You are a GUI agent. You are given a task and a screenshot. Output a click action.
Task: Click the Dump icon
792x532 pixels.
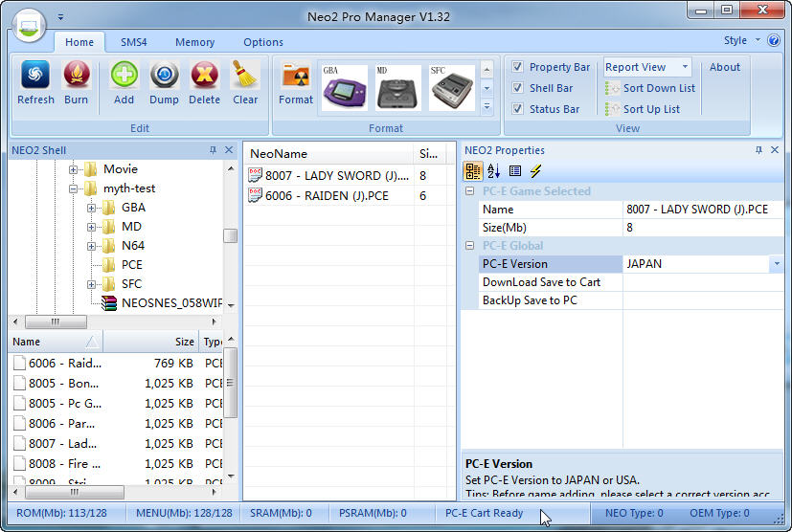164,76
